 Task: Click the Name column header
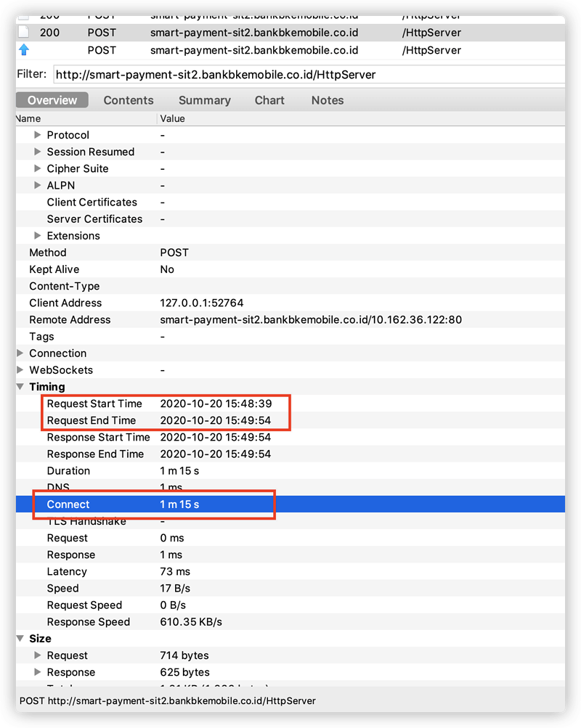[86, 119]
